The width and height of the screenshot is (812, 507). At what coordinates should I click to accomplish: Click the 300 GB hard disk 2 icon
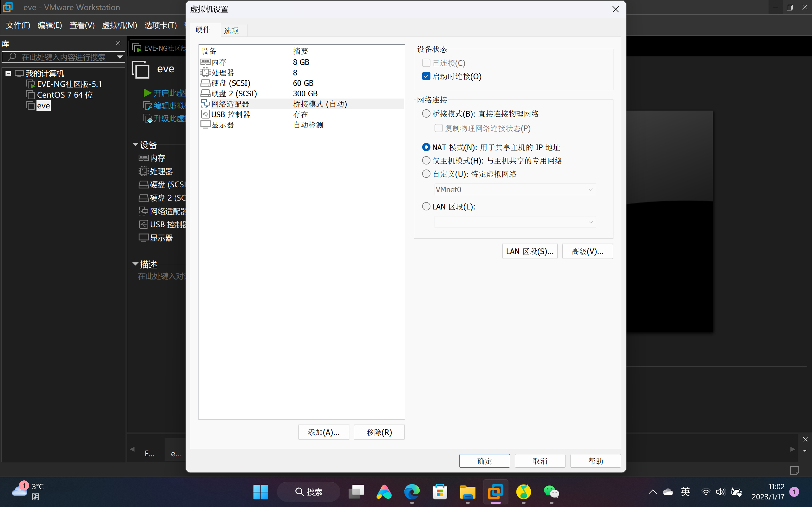click(x=205, y=93)
